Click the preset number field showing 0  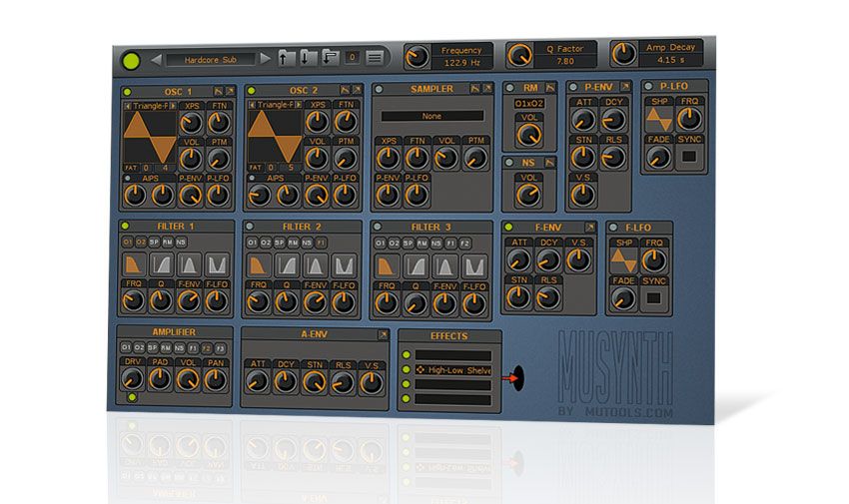pyautogui.click(x=353, y=57)
